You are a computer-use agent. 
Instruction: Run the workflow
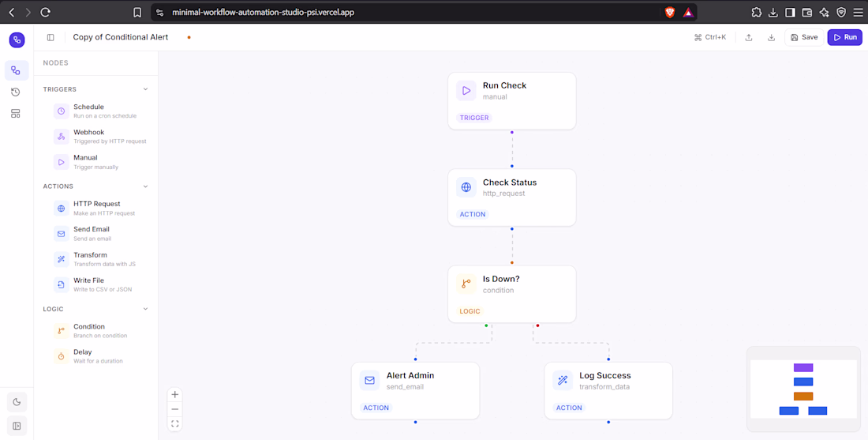(845, 37)
